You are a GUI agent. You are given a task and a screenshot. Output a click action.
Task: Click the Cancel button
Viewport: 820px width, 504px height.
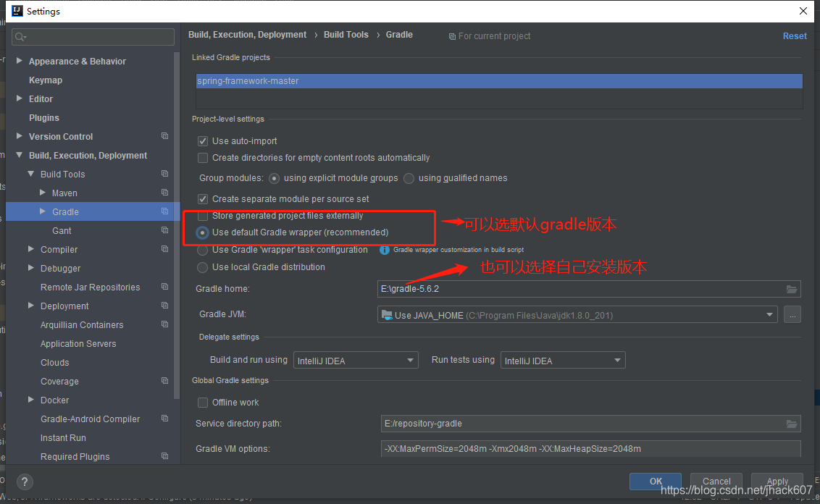(716, 481)
